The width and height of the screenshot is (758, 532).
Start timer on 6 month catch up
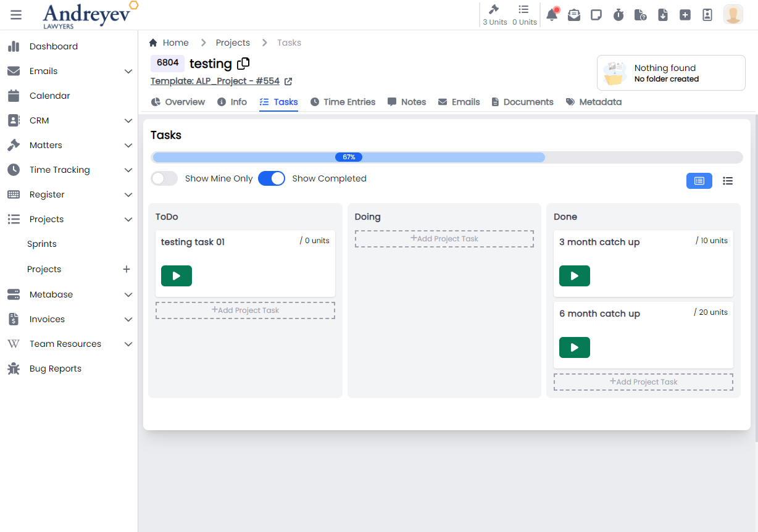click(x=574, y=347)
